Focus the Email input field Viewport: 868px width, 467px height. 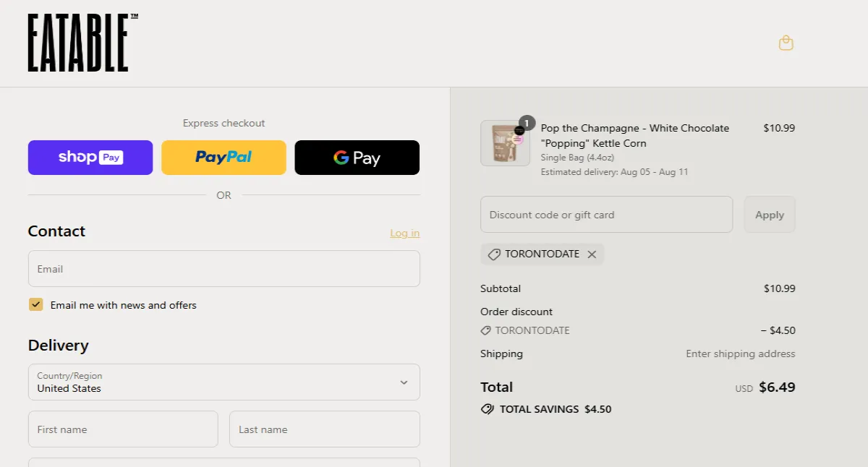[224, 269]
